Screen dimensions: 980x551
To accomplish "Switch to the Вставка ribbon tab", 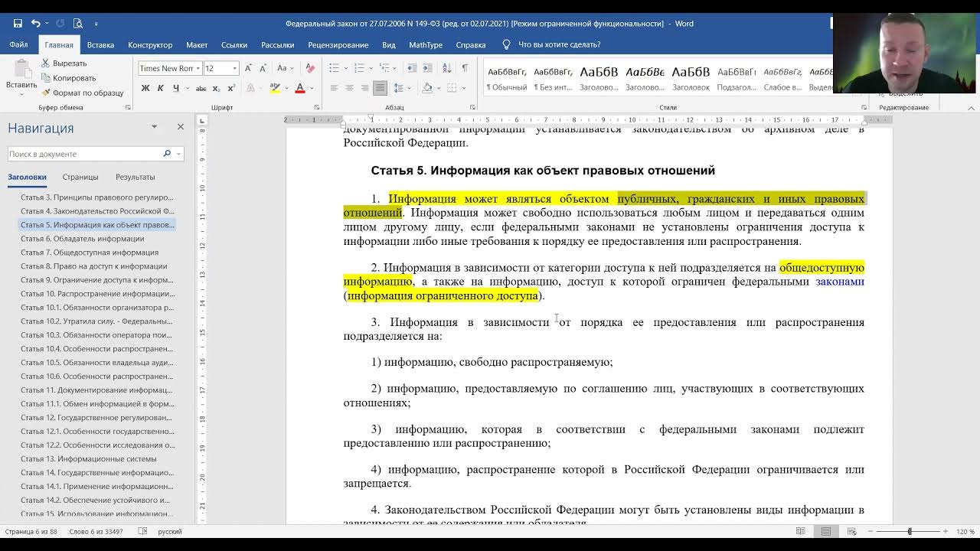I will [x=100, y=45].
